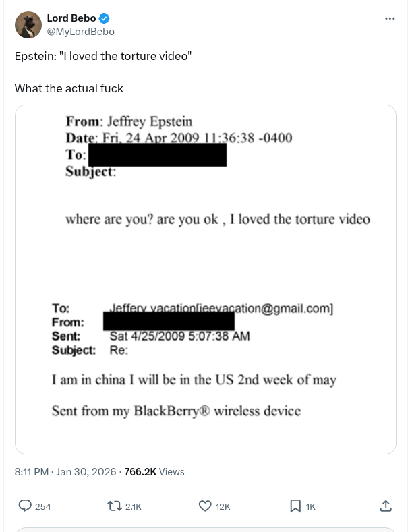
Task: Bookmark the tweet with the bookmark icon
Action: pyautogui.click(x=295, y=506)
